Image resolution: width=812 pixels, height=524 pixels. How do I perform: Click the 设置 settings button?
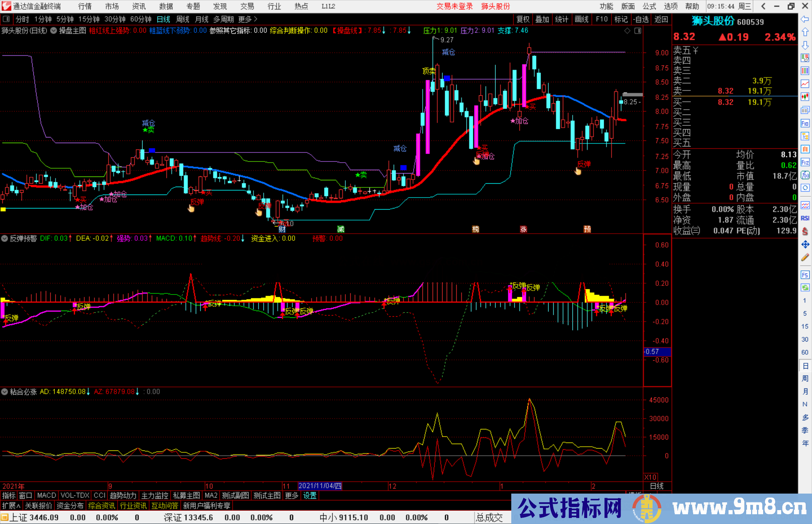pyautogui.click(x=309, y=495)
